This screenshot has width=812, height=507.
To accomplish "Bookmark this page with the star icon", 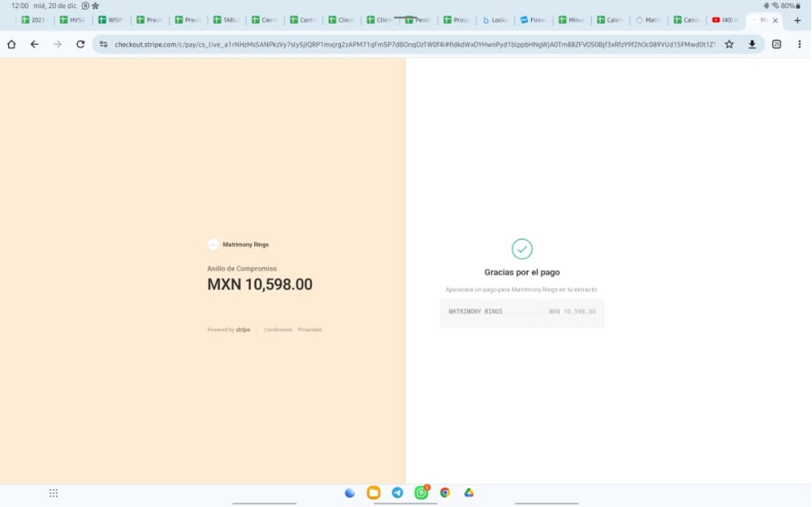I will pos(729,45).
